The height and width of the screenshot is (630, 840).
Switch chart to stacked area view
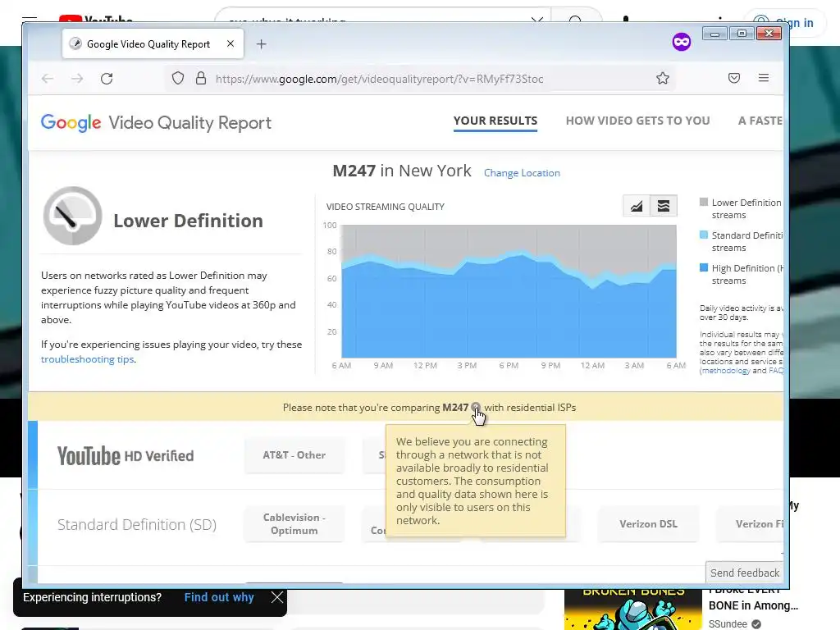[x=664, y=206]
